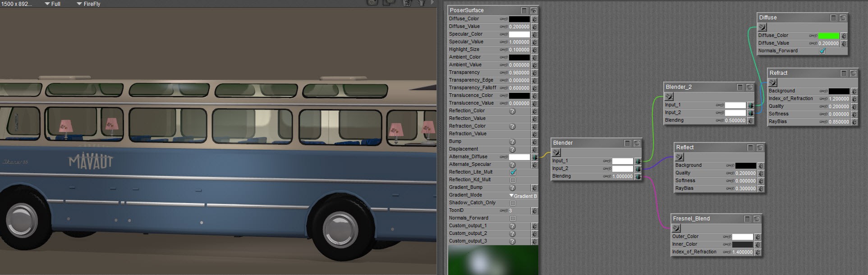Click the Blender node output plug
This screenshot has height=275, width=868.
pyautogui.click(x=556, y=152)
